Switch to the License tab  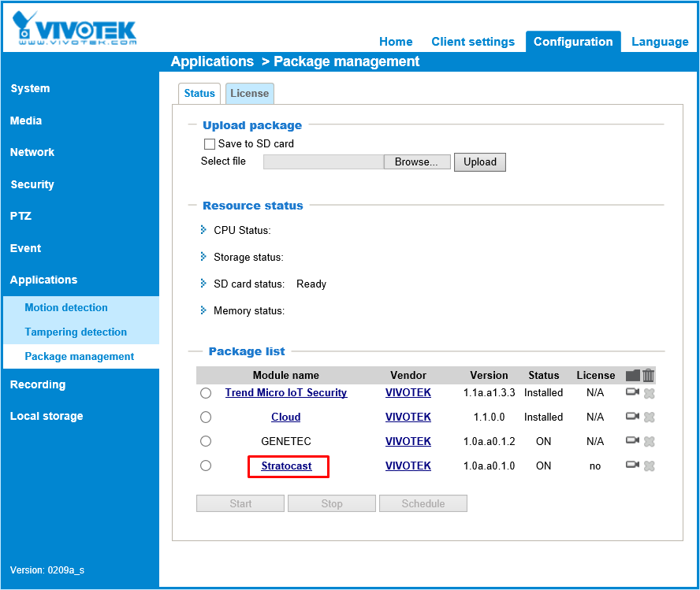pyautogui.click(x=250, y=93)
